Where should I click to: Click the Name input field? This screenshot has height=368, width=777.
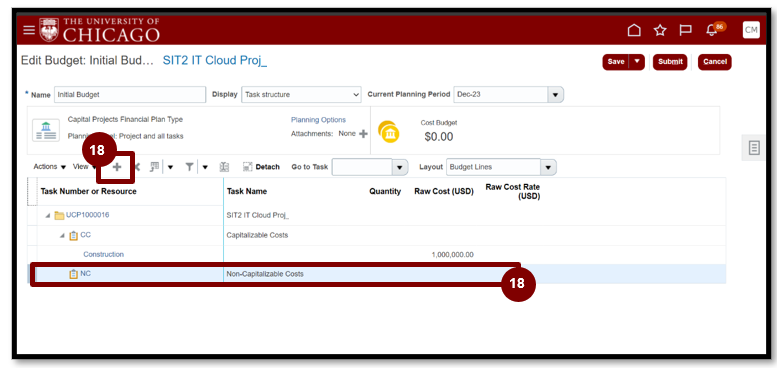click(x=130, y=95)
